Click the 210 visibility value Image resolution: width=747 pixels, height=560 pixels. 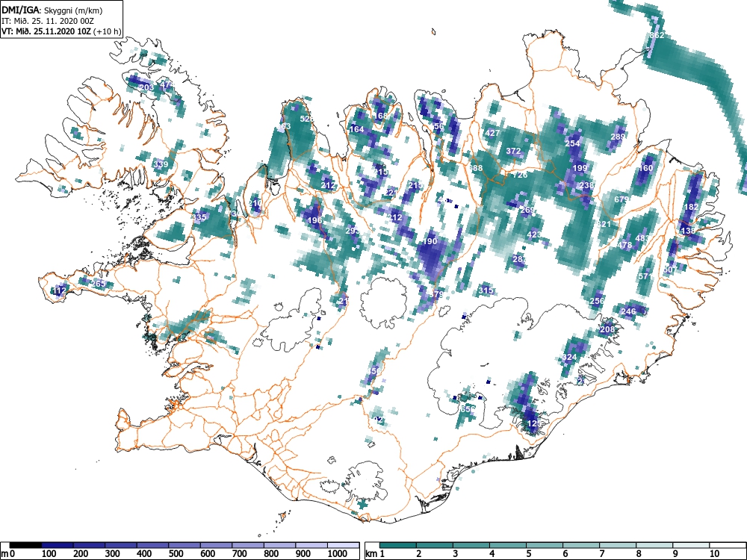(x=255, y=203)
